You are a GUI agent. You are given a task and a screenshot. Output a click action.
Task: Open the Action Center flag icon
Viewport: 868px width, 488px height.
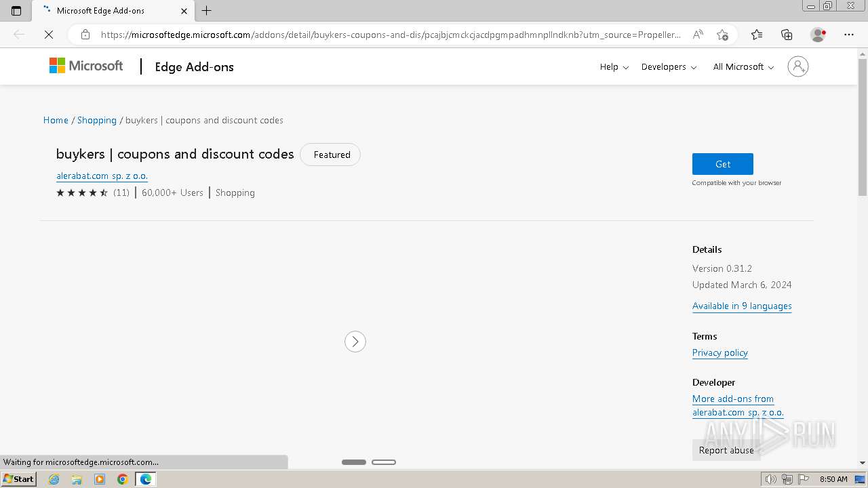[803, 479]
